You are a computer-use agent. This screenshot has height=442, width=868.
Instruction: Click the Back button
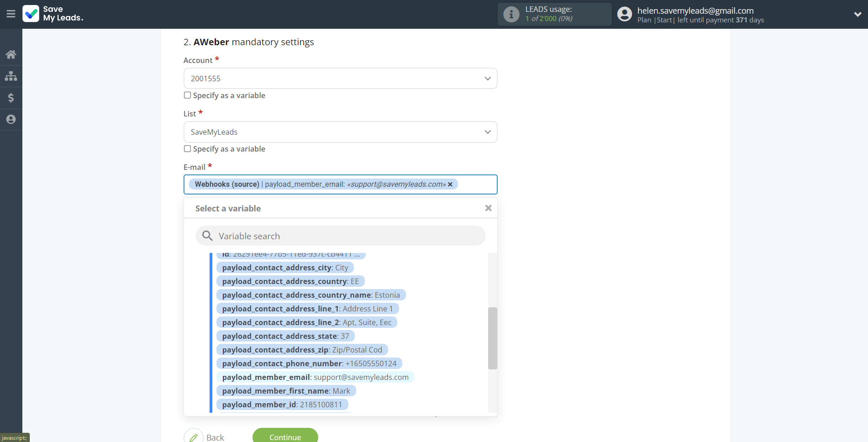pos(215,437)
